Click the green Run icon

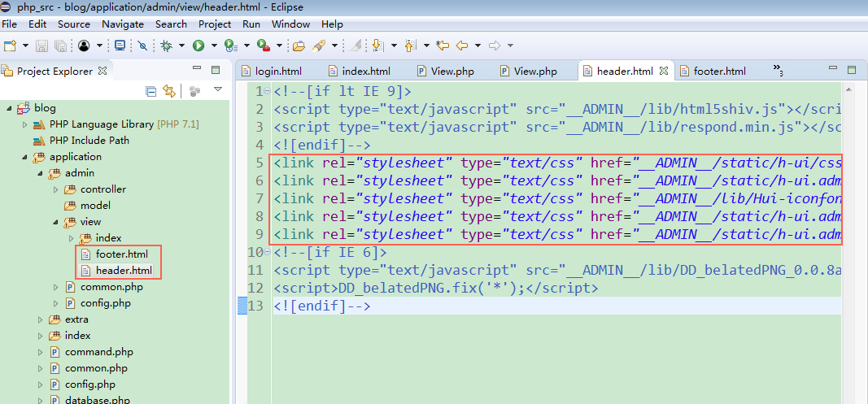198,46
